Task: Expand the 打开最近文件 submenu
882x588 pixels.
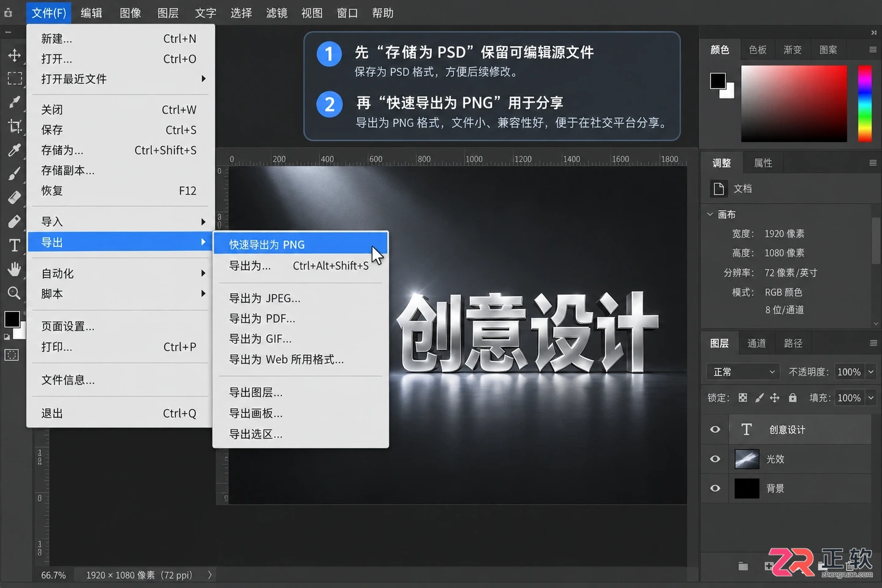Action: pyautogui.click(x=120, y=79)
